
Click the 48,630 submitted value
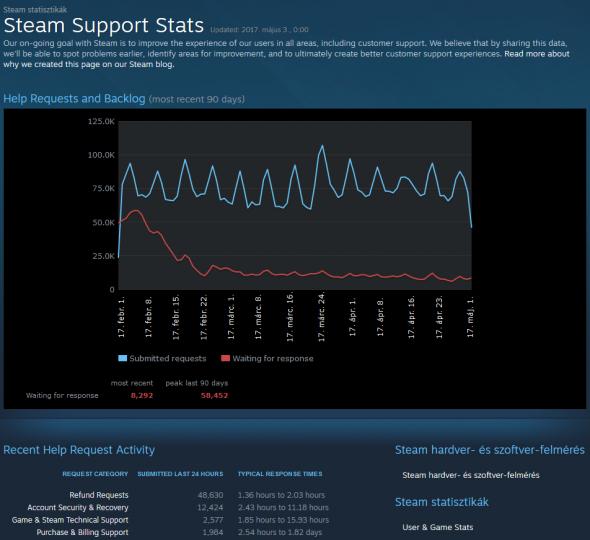pyautogui.click(x=210, y=495)
